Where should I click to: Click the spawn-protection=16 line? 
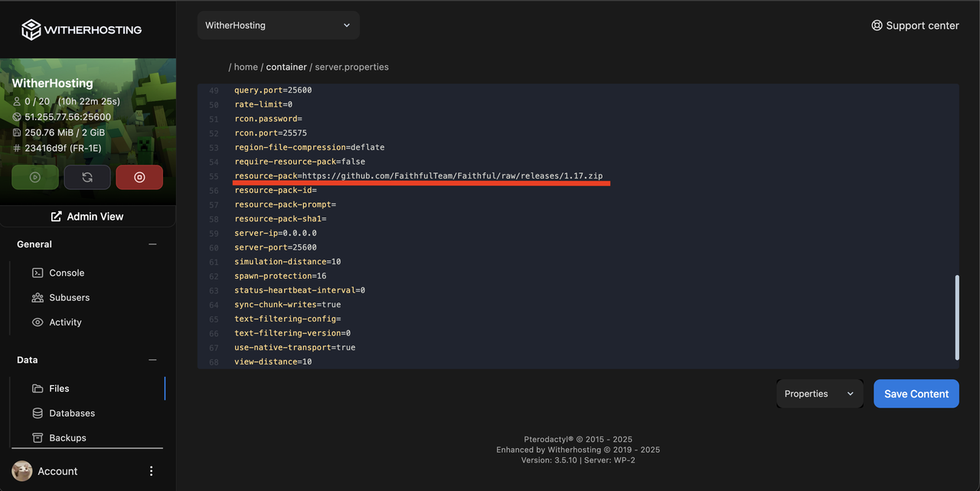pos(280,276)
